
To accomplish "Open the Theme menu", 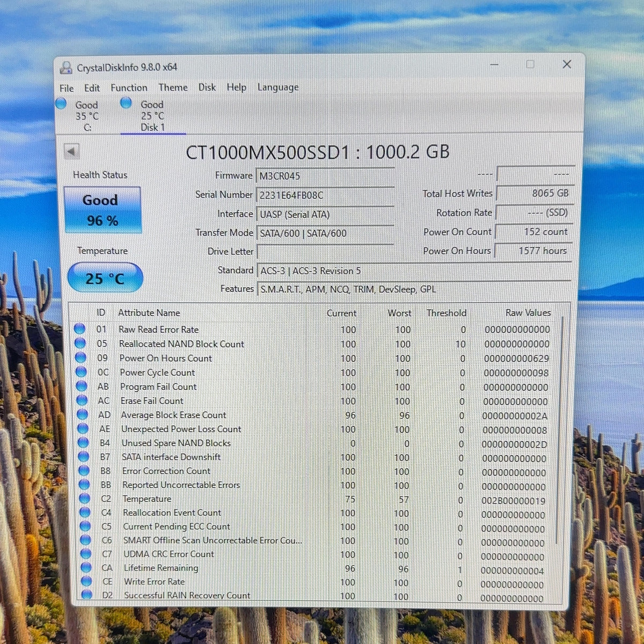I will (173, 87).
